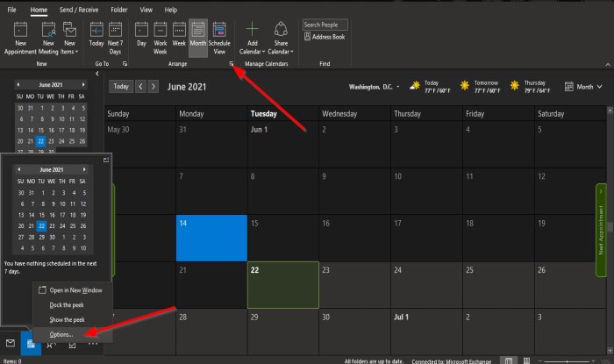The height and width of the screenshot is (364, 614).
Task: Go to previous month in calendar
Action: [141, 87]
